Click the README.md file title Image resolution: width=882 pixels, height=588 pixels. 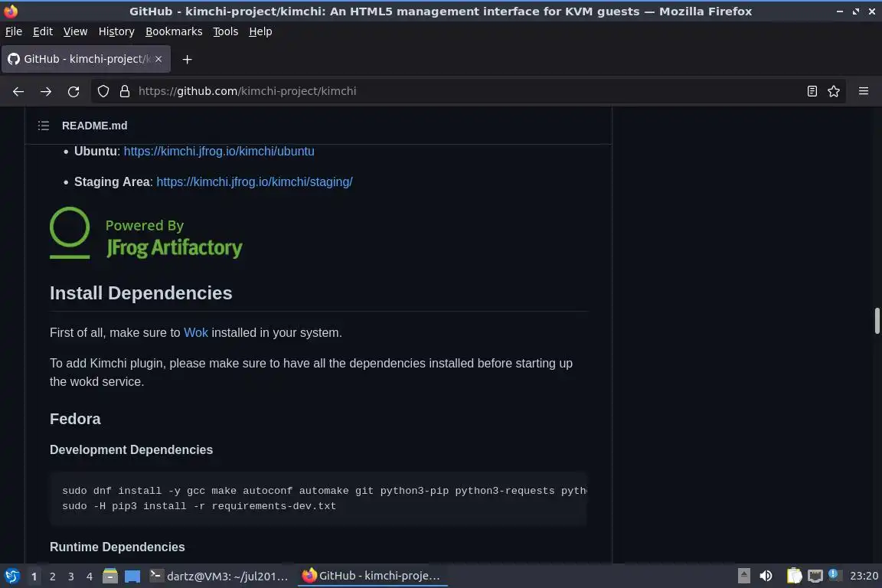point(94,126)
